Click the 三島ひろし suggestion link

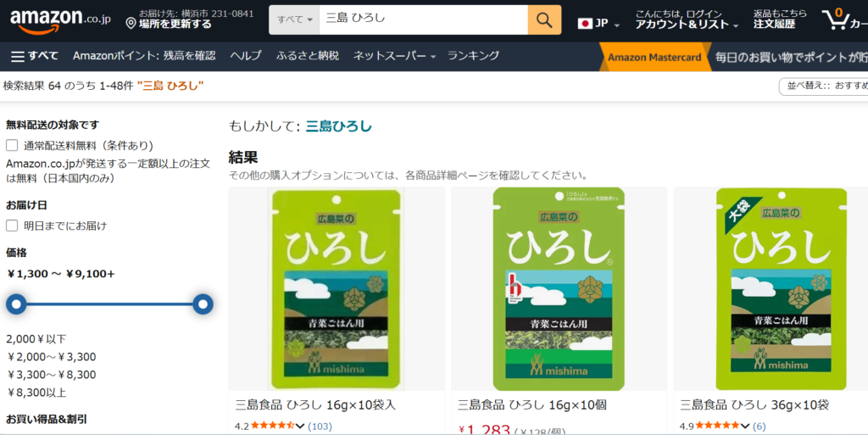pos(338,126)
